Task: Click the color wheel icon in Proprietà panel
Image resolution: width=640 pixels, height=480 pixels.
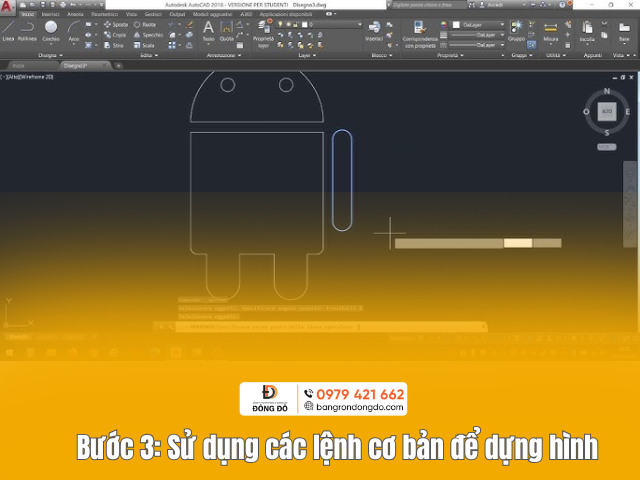Action: [444, 25]
